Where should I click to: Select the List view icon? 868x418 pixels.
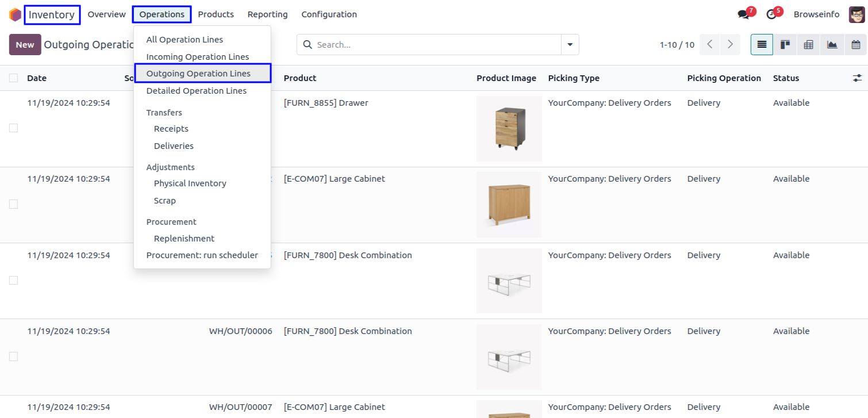(x=762, y=45)
